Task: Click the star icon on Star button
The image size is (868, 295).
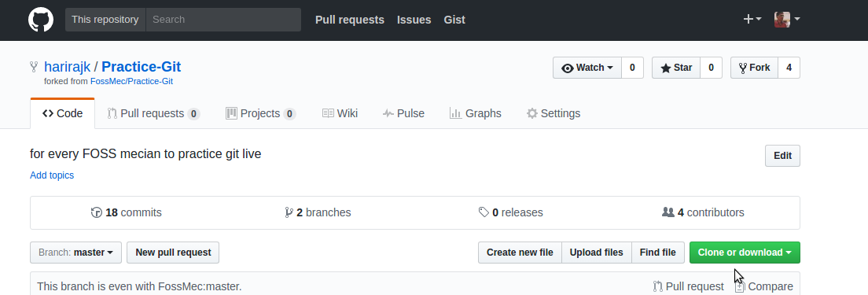Action: [x=665, y=68]
